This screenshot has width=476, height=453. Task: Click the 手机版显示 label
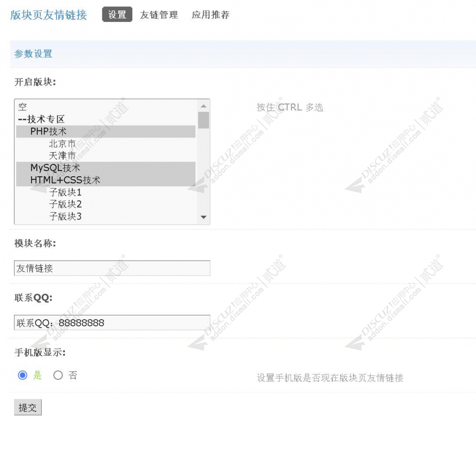pos(40,353)
